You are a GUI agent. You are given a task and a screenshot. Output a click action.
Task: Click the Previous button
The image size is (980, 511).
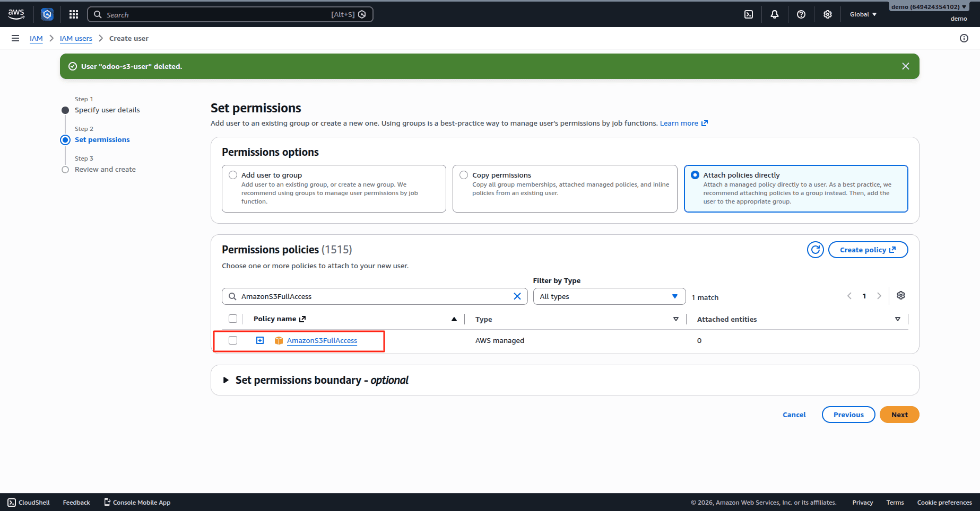(x=848, y=415)
